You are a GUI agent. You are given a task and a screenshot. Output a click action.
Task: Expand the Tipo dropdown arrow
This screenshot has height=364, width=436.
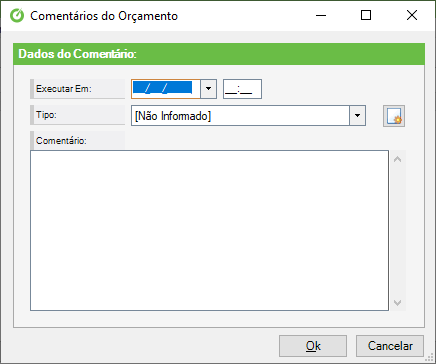click(357, 116)
